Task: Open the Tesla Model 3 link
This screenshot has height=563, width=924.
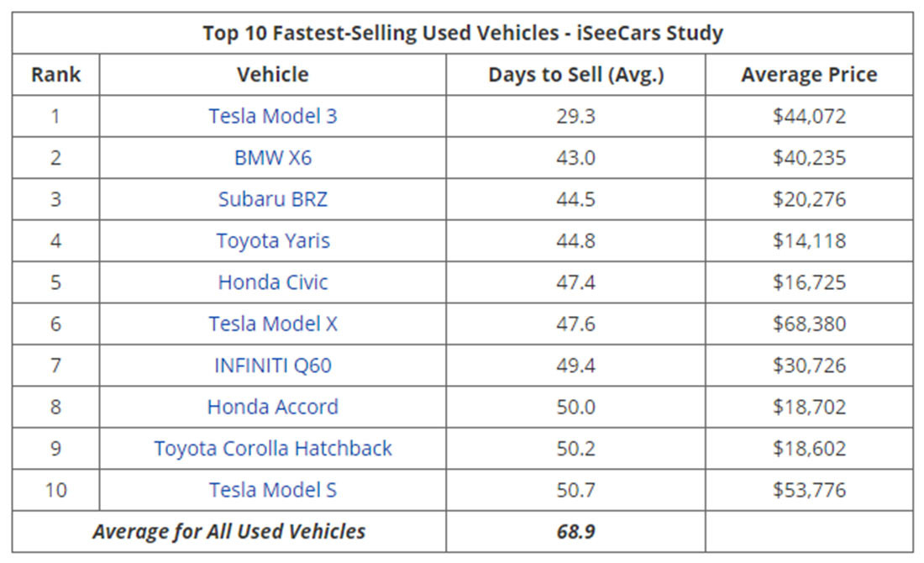Action: click(x=273, y=116)
